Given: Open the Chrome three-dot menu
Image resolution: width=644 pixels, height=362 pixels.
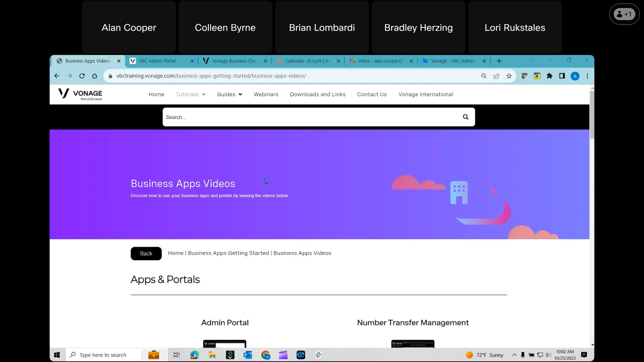Looking at the screenshot, I should (587, 76).
